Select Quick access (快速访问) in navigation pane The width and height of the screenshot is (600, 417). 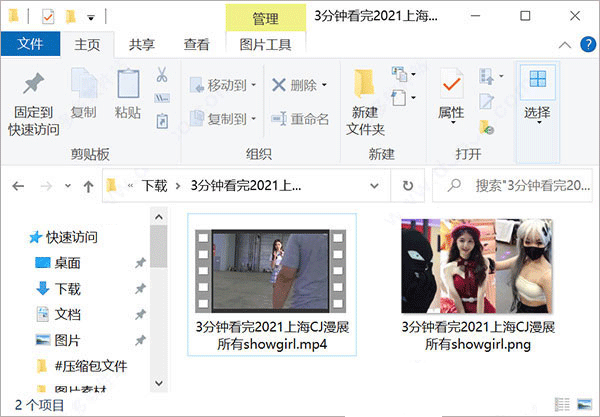64,237
